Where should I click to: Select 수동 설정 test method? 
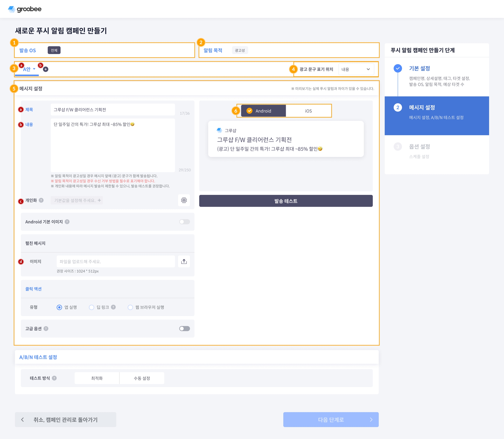coord(142,378)
